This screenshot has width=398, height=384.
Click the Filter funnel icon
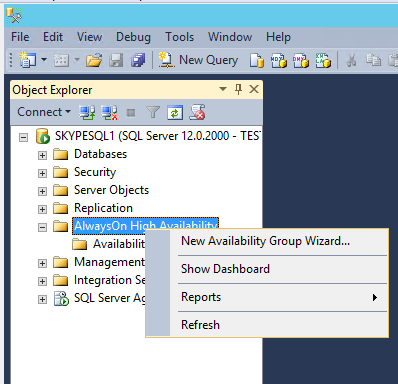[x=153, y=112]
